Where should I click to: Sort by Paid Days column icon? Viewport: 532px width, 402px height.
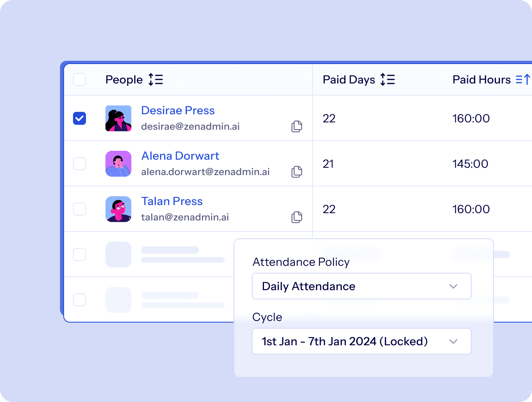(388, 79)
